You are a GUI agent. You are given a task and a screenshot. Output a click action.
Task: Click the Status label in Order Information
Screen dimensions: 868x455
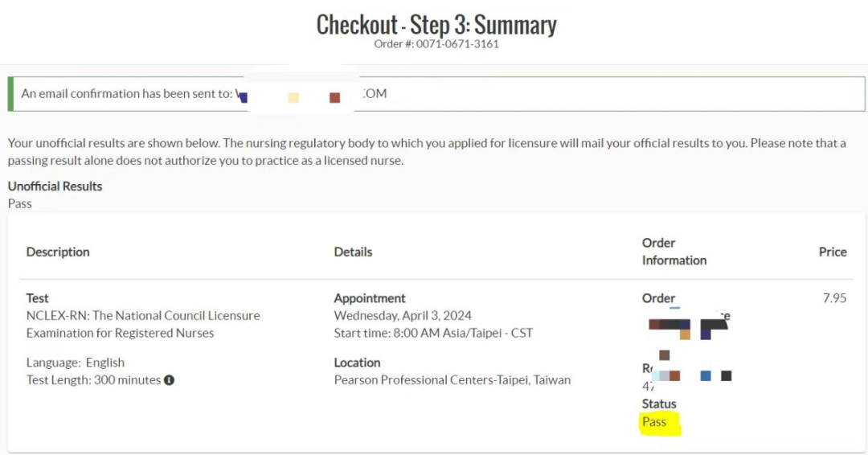click(x=659, y=404)
